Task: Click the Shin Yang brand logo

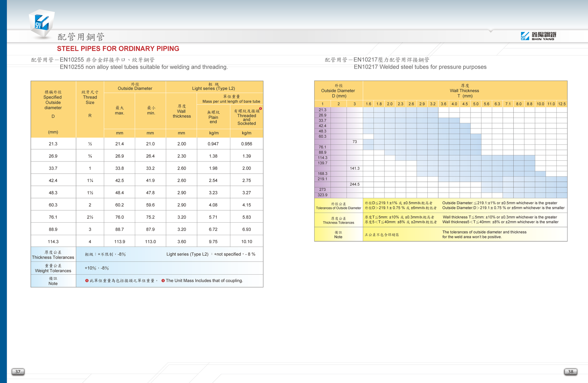Action: coord(538,36)
